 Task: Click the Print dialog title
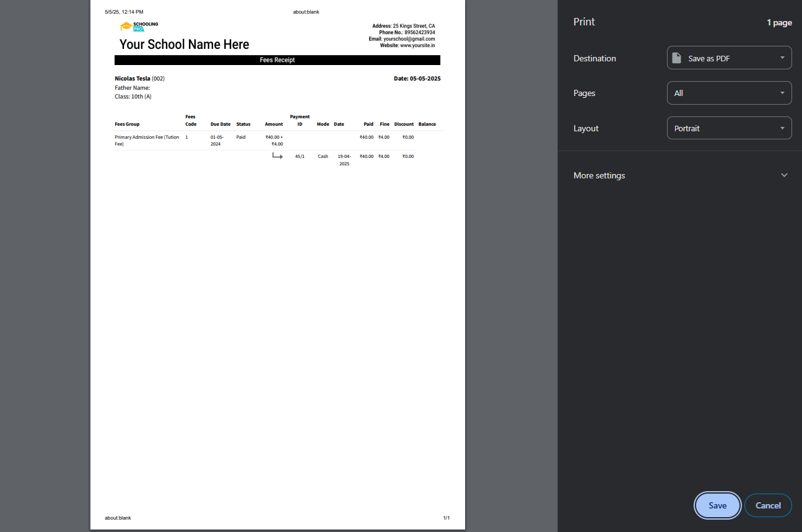click(584, 22)
